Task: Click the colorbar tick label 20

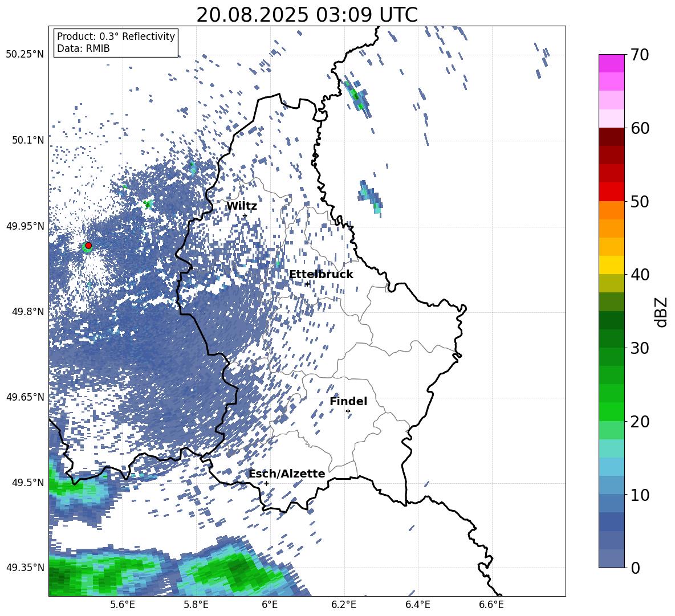Action: (x=640, y=421)
